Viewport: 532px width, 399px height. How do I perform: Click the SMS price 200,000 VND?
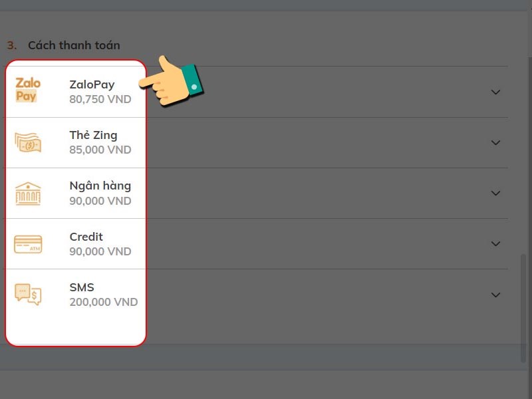(103, 302)
